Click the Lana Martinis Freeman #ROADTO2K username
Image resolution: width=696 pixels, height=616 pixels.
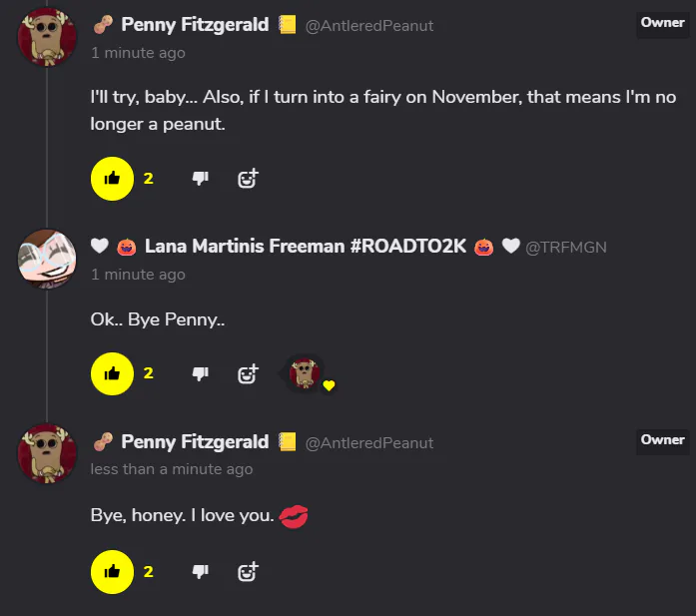(306, 247)
